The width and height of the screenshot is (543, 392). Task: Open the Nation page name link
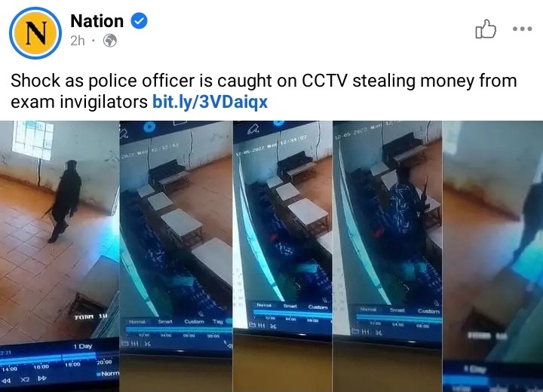tap(97, 21)
